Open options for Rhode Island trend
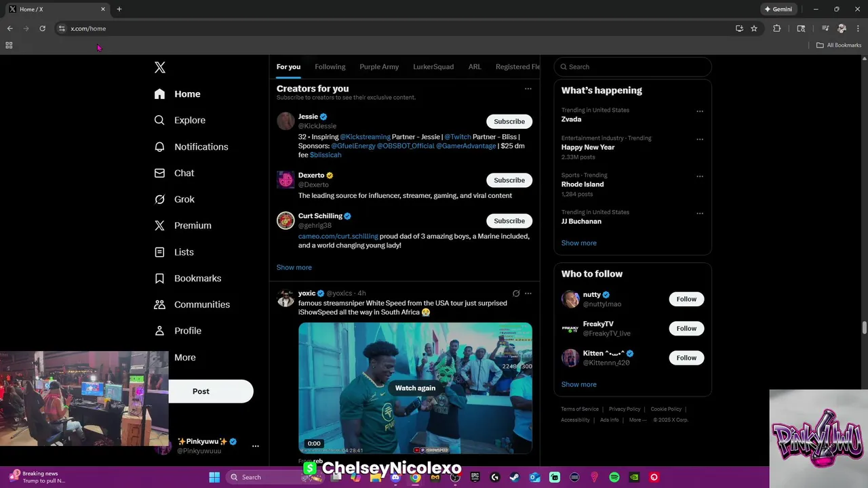Image resolution: width=868 pixels, height=488 pixels. click(x=700, y=176)
